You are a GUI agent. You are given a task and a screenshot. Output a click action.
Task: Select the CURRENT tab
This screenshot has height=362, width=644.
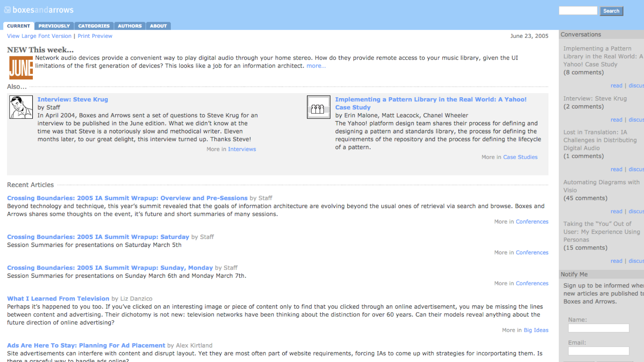pos(18,25)
